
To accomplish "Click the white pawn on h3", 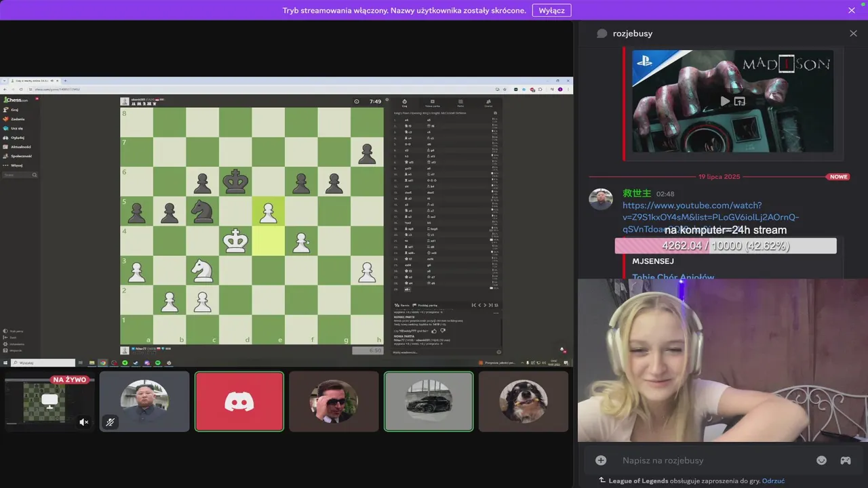I will [367, 271].
